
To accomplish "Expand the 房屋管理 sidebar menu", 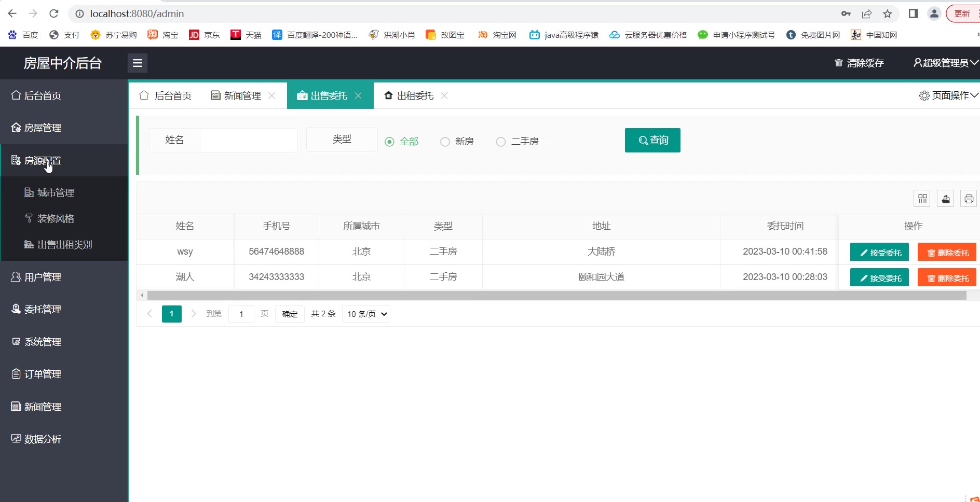I will click(64, 128).
